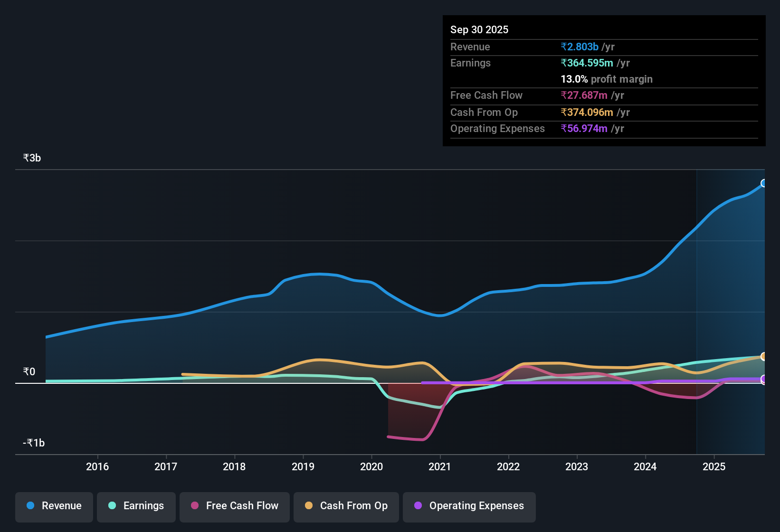Click the pink Free Cash Flow legend dot

pyautogui.click(x=195, y=506)
